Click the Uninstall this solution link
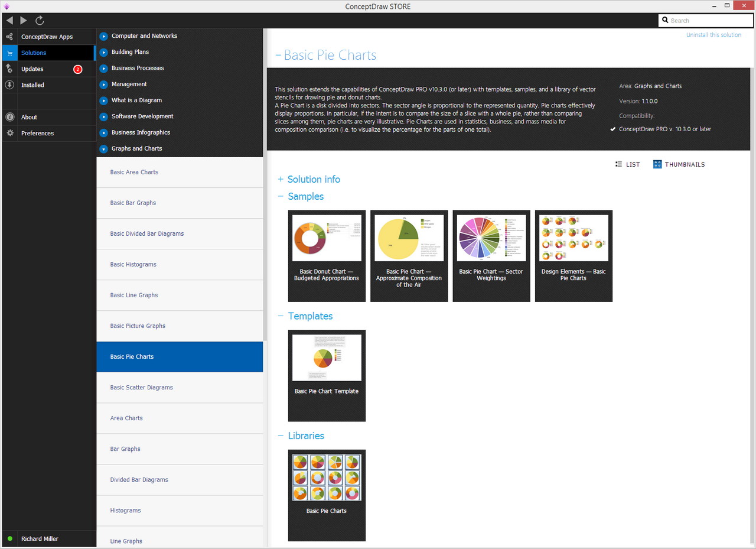Viewport: 756px width, 549px height. [x=713, y=35]
